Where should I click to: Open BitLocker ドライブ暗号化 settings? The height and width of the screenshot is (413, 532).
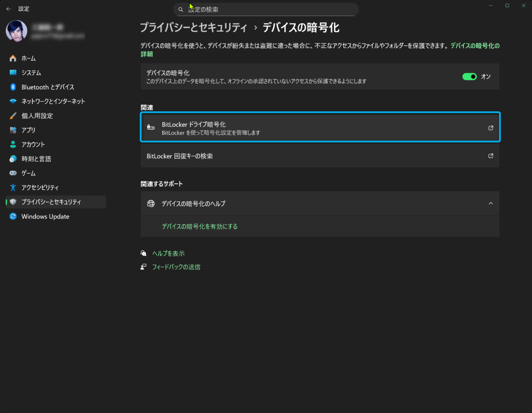point(320,128)
